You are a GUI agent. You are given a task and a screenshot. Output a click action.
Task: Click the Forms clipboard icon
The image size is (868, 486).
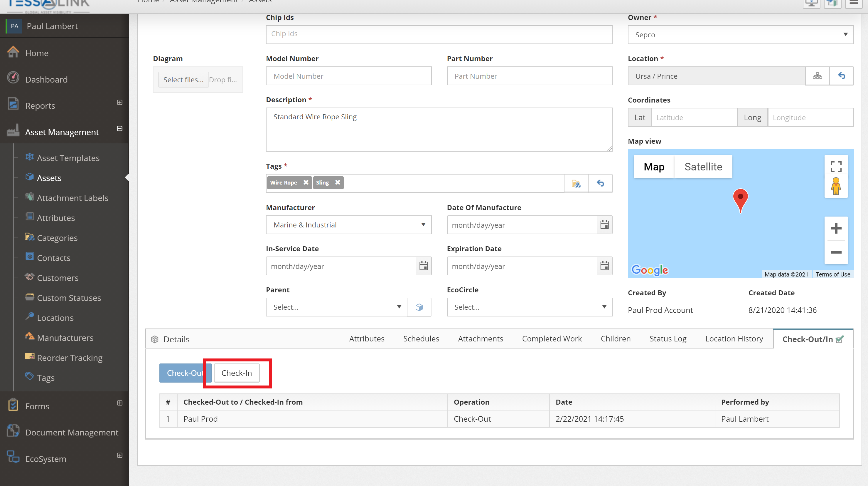pos(13,404)
